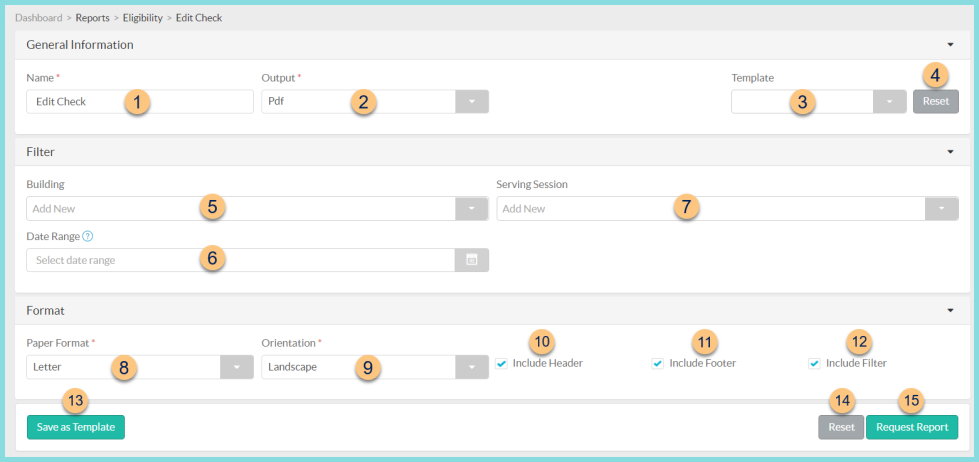Toggle the Include Filter checkbox
The height and width of the screenshot is (462, 979).
[814, 363]
